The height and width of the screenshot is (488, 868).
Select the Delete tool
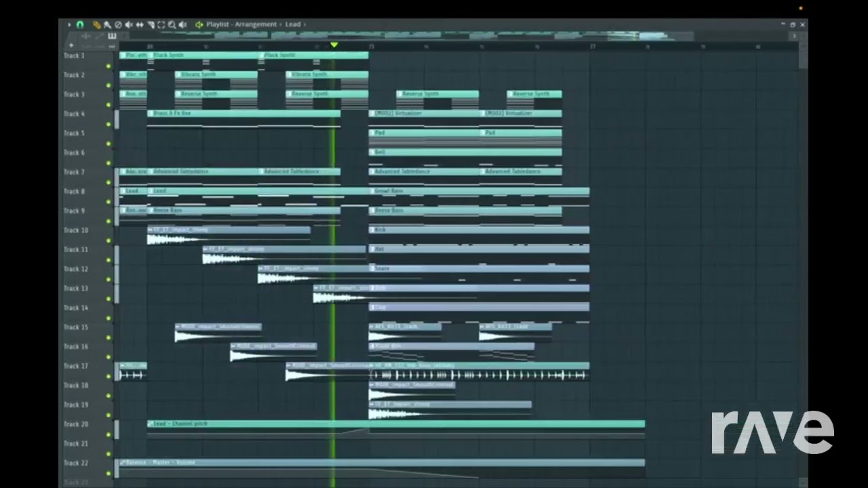[x=118, y=25]
